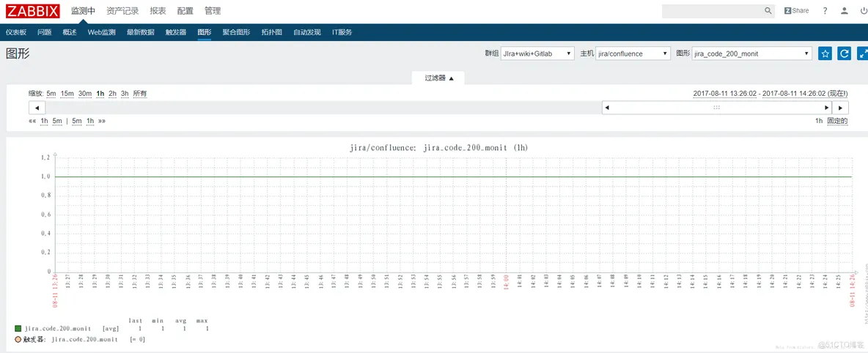Screen dimensions: 868x353
Task: Open 资产记录 main menu
Action: click(123, 11)
